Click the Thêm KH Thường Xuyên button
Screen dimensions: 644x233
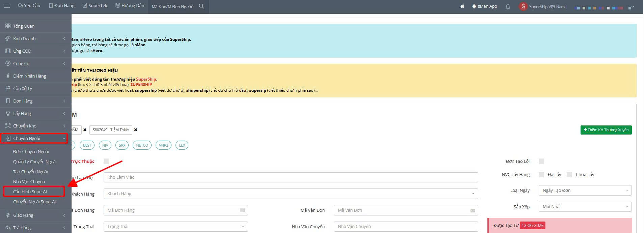606,130
